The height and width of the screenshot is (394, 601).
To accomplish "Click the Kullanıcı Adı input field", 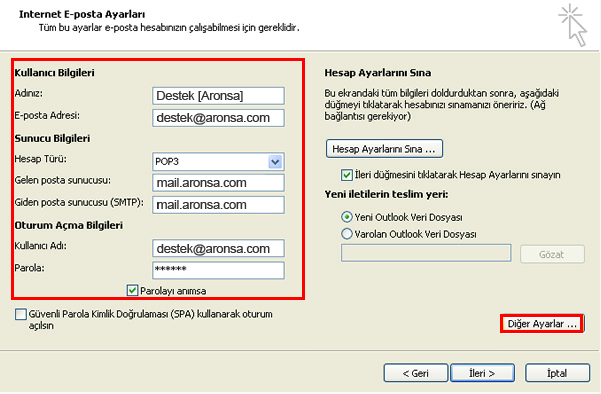I will point(218,248).
